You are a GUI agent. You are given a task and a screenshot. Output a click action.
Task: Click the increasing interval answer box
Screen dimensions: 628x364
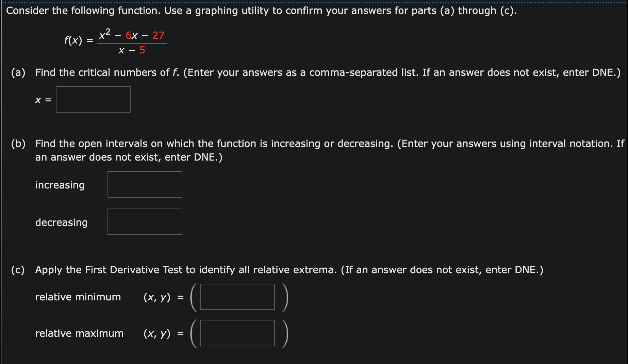[x=144, y=184]
